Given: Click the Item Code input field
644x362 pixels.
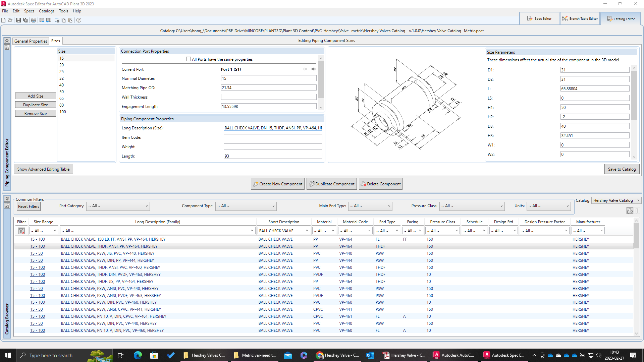Looking at the screenshot, I should [x=273, y=137].
